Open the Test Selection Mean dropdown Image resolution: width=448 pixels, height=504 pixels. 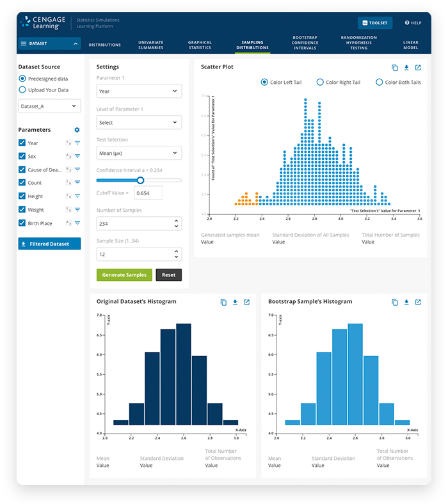point(139,153)
